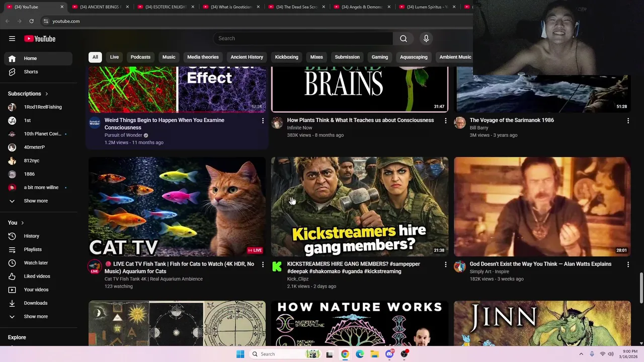The width and height of the screenshot is (644, 362).
Task: Select the Aquascaping filter chip
Action: pyautogui.click(x=414, y=57)
